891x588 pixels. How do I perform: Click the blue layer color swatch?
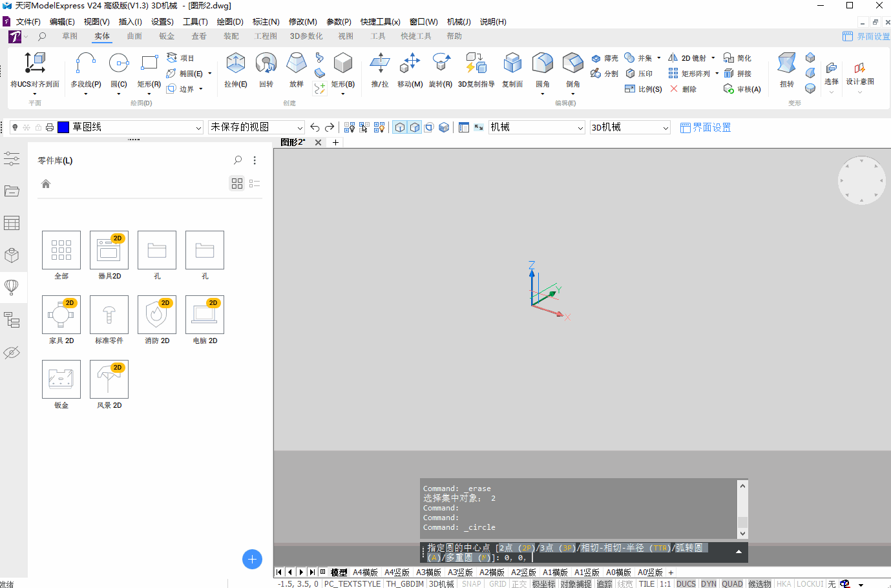63,127
